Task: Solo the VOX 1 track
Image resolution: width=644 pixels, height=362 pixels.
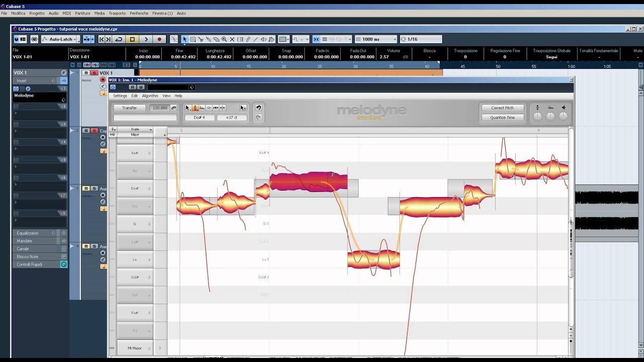Action: (94, 73)
